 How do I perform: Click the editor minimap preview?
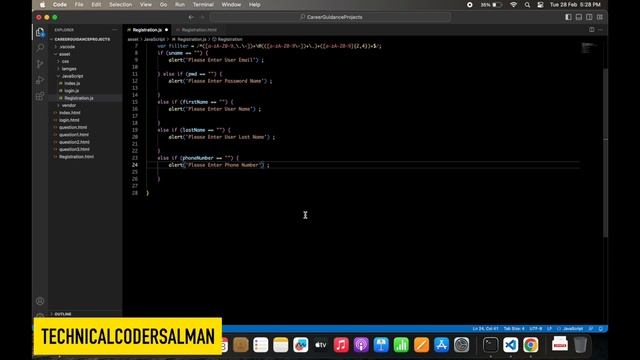[x=590, y=48]
